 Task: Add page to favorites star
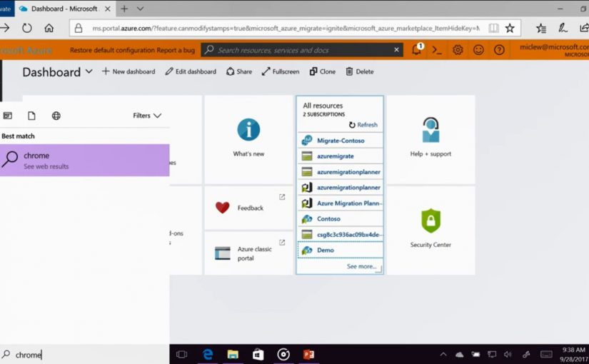[x=510, y=28]
